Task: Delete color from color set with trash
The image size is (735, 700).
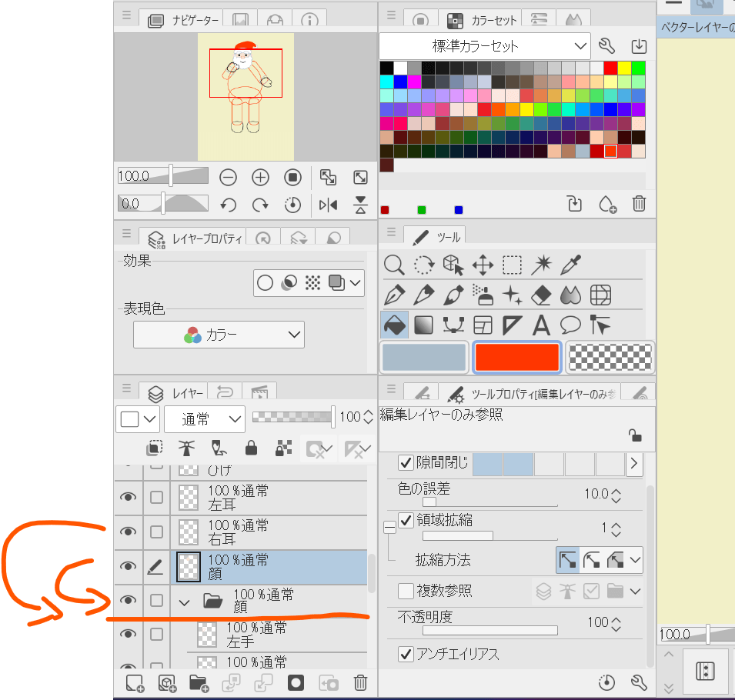Action: pyautogui.click(x=639, y=204)
